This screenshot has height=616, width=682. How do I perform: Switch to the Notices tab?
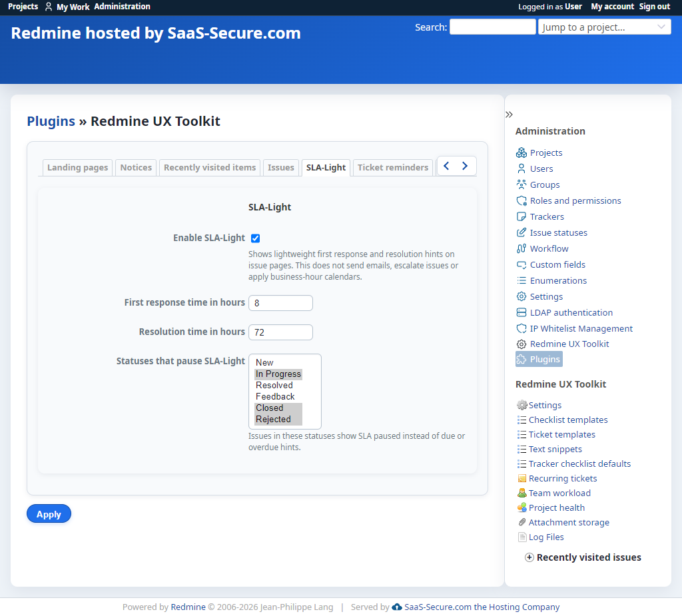[136, 168]
